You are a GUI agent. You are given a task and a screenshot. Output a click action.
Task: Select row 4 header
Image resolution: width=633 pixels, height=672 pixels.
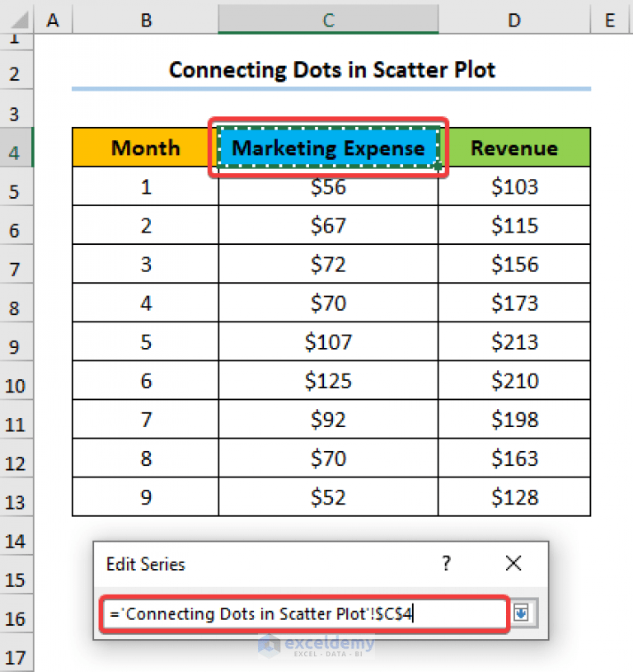[16, 148]
